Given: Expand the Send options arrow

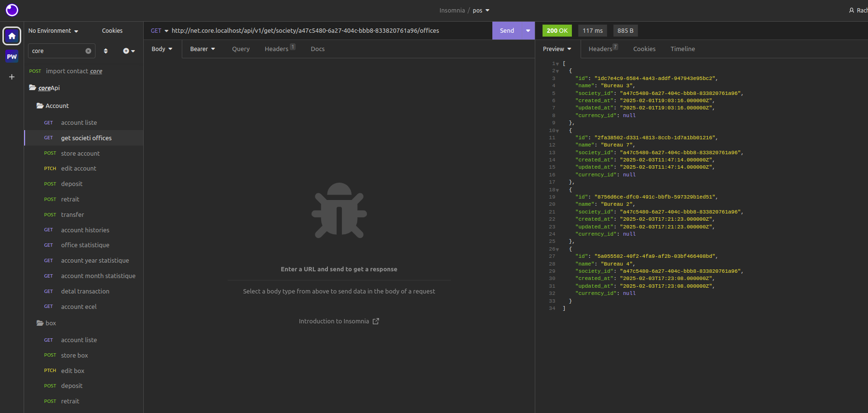Looking at the screenshot, I should 528,31.
